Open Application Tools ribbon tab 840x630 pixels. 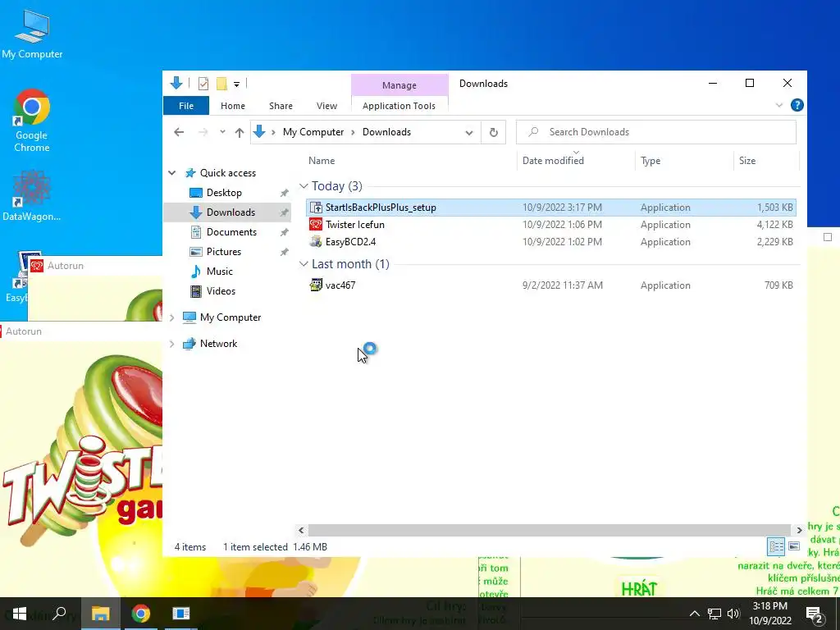[399, 106]
